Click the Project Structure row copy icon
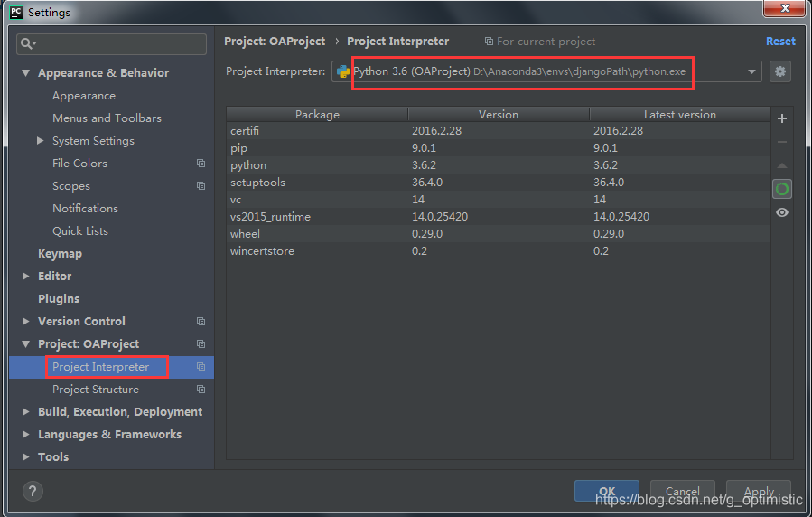 tap(201, 389)
